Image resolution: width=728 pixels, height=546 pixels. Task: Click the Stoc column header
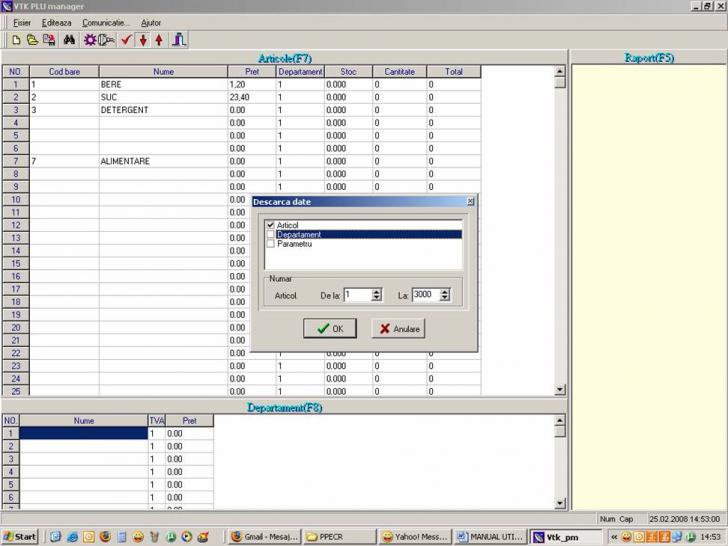[348, 72]
